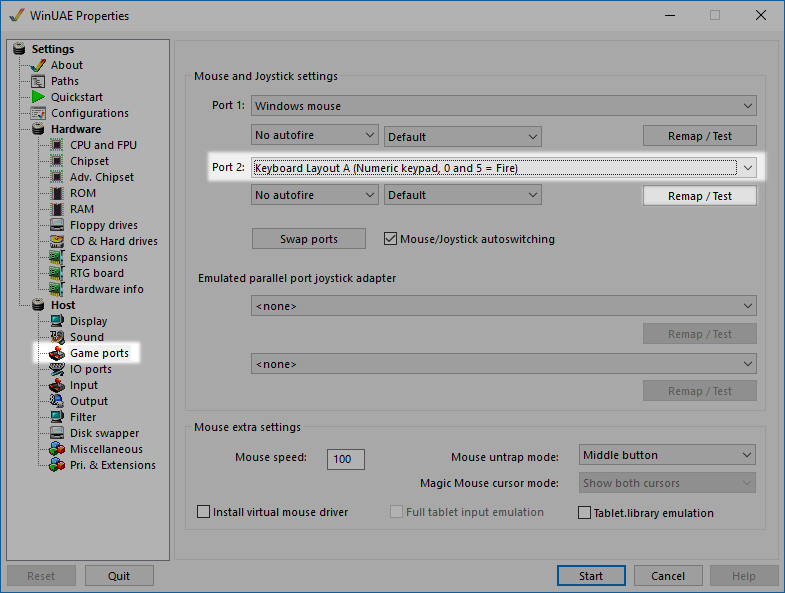Open the About checkmark icon

pos(38,65)
